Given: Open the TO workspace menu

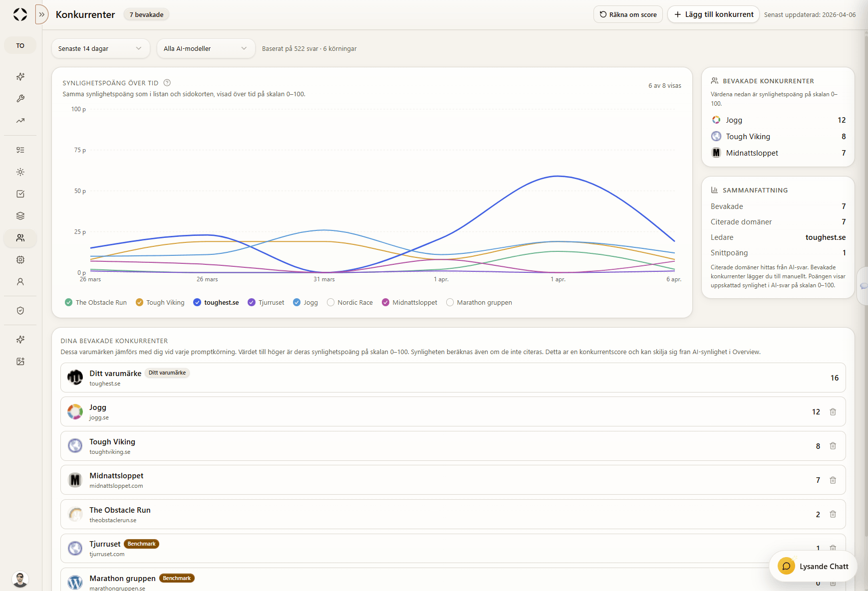Looking at the screenshot, I should click(20, 45).
